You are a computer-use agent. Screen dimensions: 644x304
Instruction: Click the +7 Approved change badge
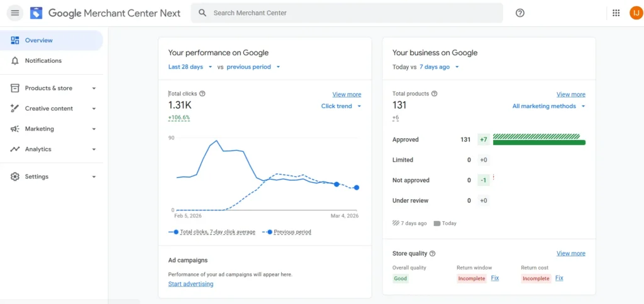484,139
